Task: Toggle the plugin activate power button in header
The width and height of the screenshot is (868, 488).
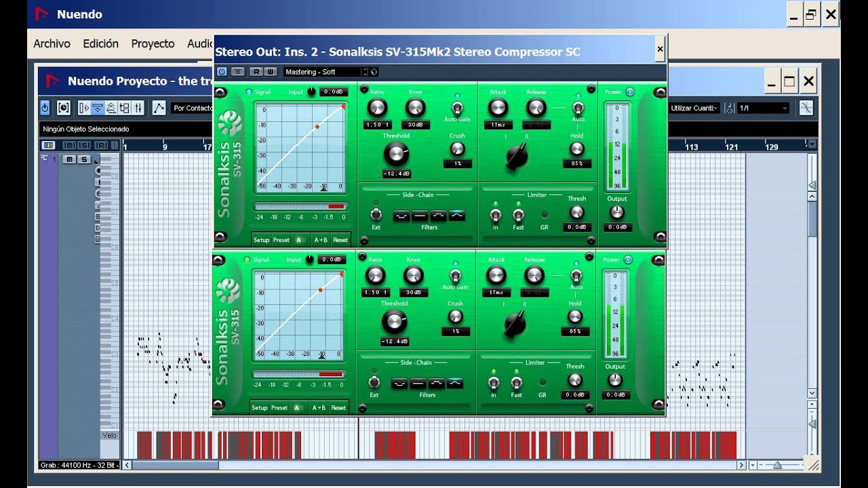Action: [x=222, y=71]
